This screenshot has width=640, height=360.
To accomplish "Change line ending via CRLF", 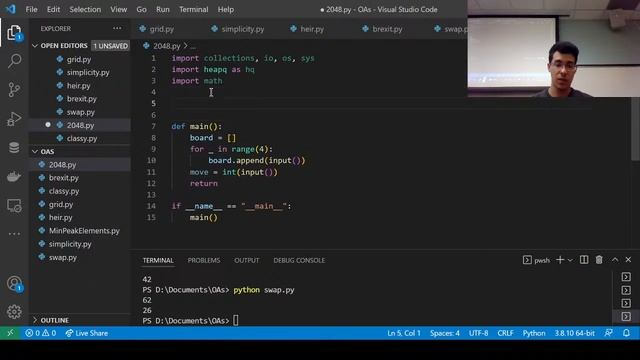I will (x=505, y=333).
